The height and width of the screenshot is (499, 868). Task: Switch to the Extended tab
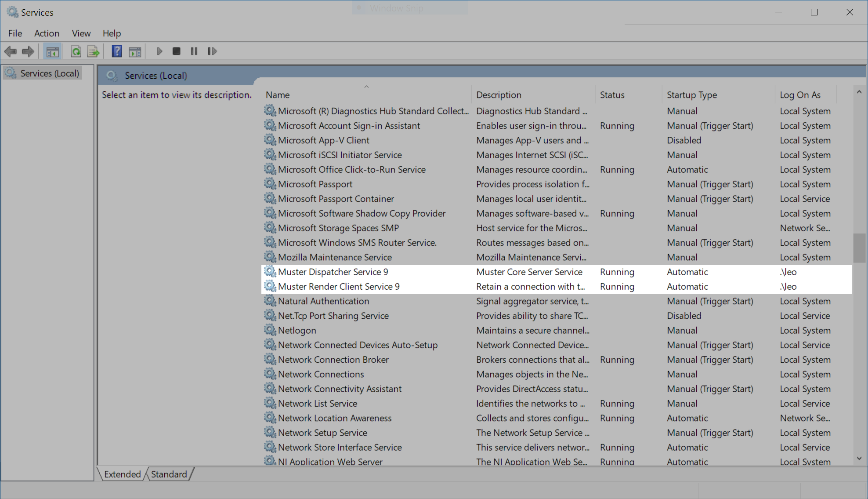click(x=122, y=474)
